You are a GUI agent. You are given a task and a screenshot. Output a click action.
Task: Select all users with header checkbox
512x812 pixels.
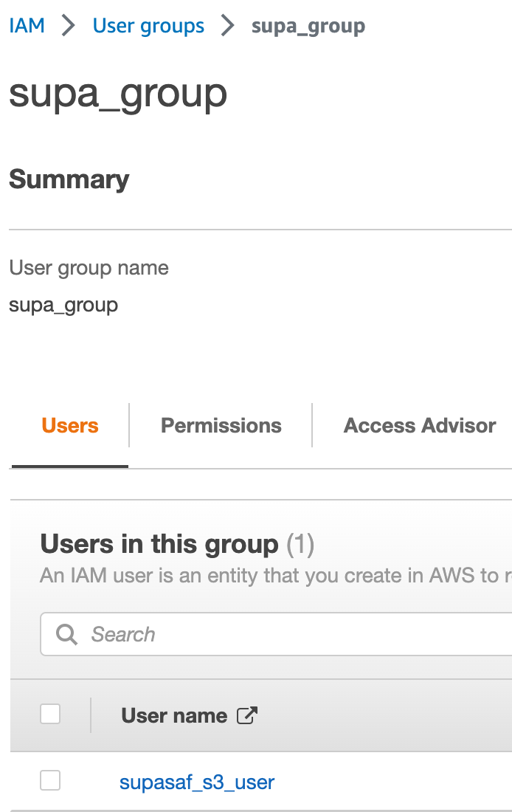50,714
